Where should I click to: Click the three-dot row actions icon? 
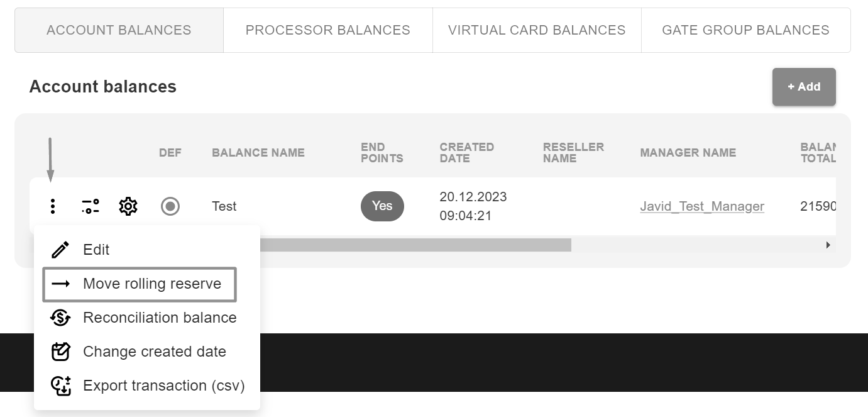53,206
